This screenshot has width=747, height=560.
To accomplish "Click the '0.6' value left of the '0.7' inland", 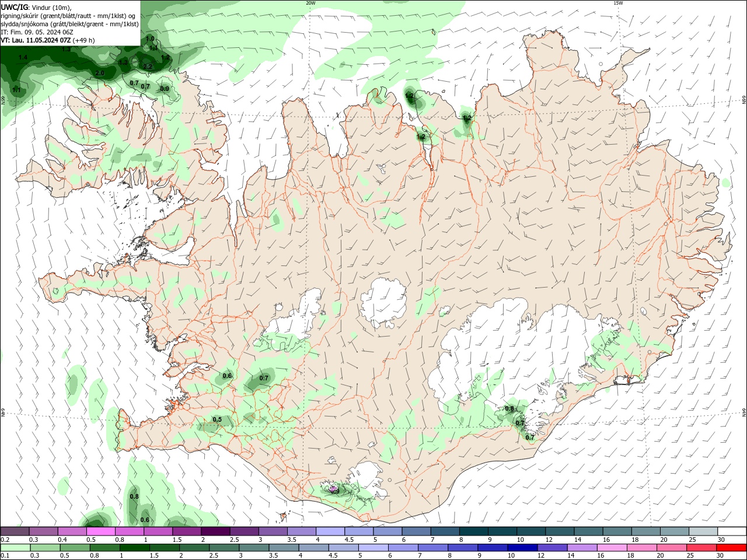I will tap(227, 376).
